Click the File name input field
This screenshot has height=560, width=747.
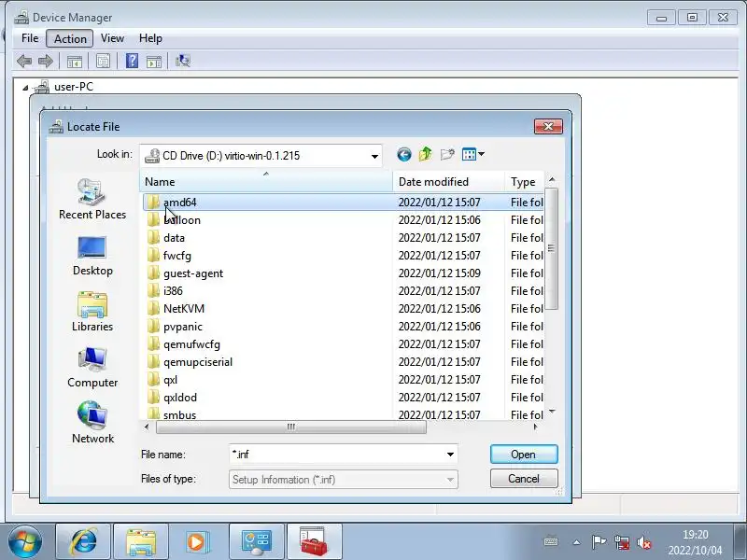[336, 455]
